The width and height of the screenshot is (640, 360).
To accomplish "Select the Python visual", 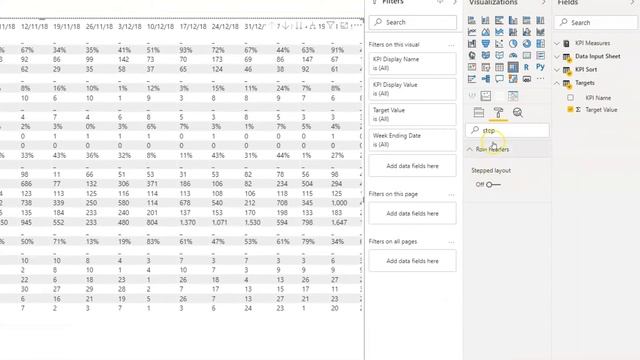I will (540, 67).
